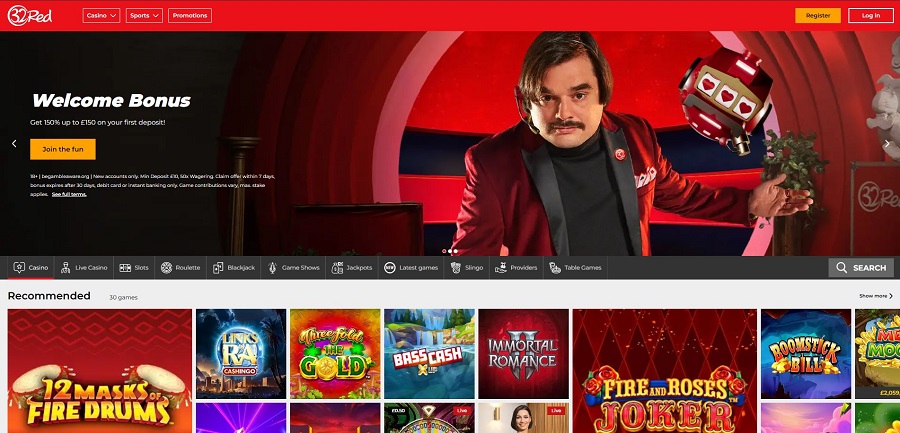Open the Slingo icon
This screenshot has height=433, width=900.
(456, 268)
